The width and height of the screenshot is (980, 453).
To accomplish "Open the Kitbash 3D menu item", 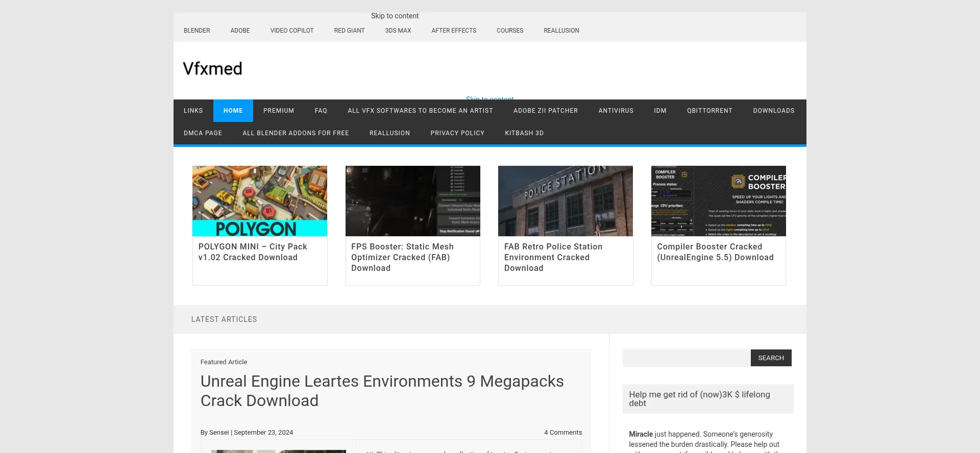I will 524,133.
